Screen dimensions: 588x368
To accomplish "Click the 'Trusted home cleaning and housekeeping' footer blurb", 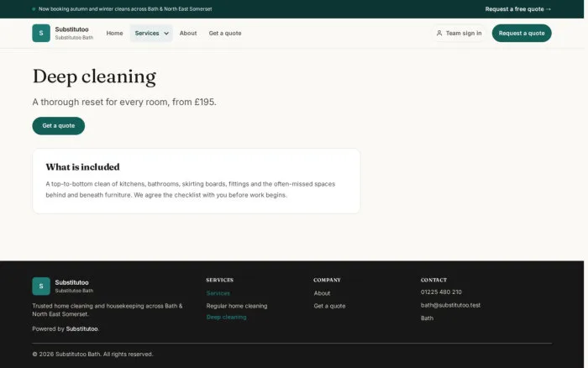I will point(108,310).
